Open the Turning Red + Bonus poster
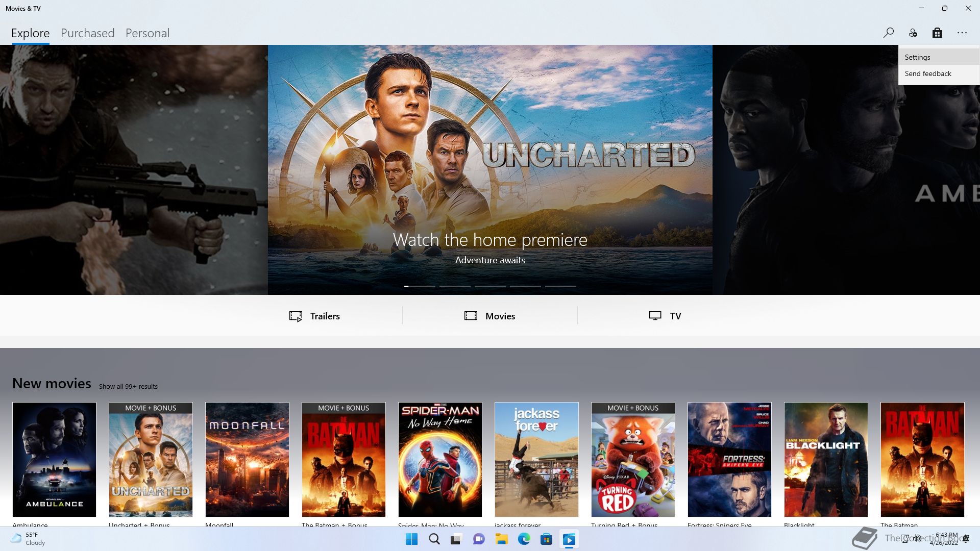The image size is (980, 551). click(x=633, y=459)
